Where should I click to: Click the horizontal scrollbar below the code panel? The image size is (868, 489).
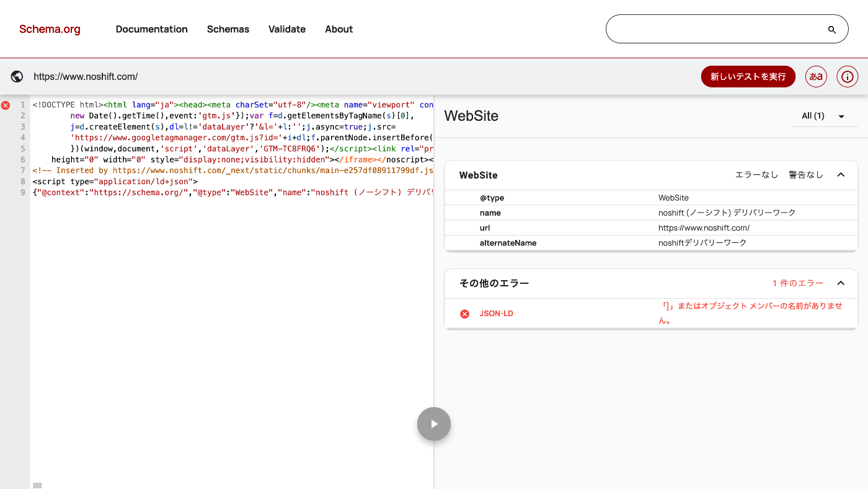(x=37, y=485)
